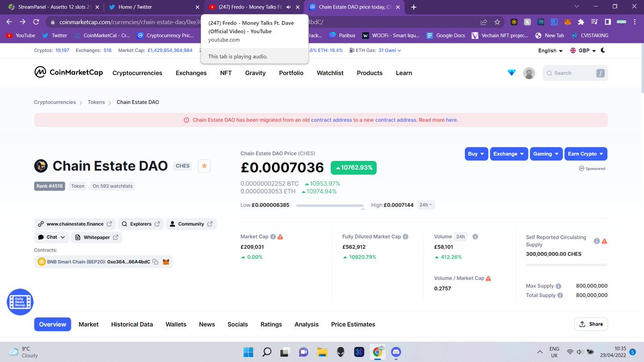Click the Daily News Recap badge
The width and height of the screenshot is (644, 362).
[x=20, y=302]
